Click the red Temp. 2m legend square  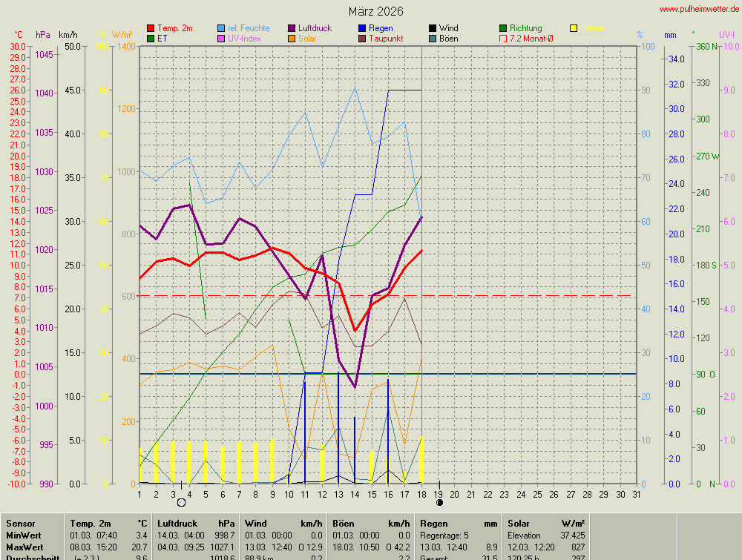coord(151,28)
